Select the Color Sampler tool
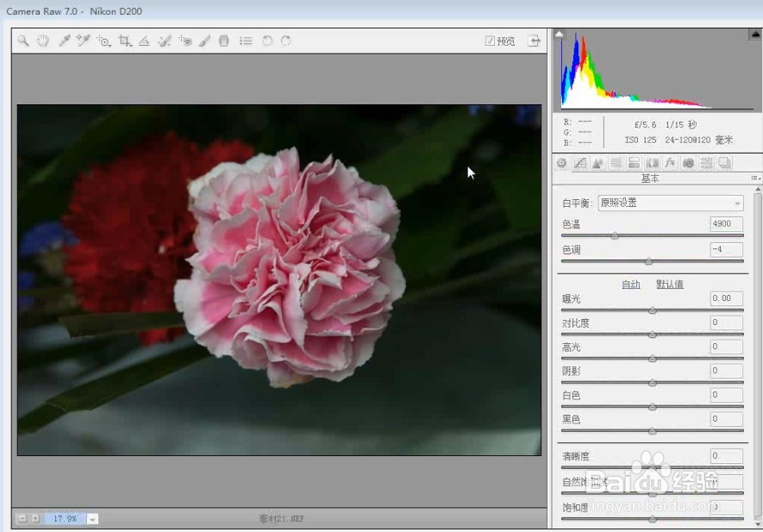Viewport: 763px width, 532px height. click(83, 41)
